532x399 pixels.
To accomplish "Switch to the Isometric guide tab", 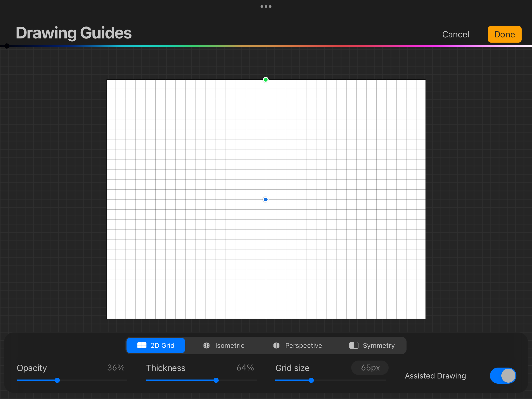I will pyautogui.click(x=224, y=345).
